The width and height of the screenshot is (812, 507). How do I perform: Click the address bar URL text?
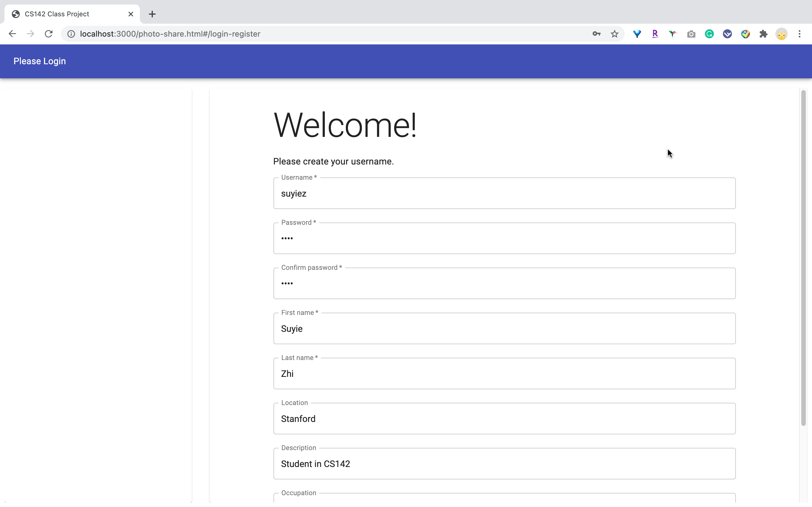click(171, 34)
